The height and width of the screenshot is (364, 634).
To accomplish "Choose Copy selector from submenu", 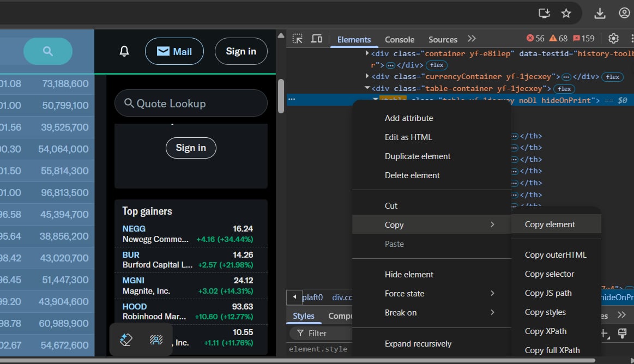I will tap(549, 274).
